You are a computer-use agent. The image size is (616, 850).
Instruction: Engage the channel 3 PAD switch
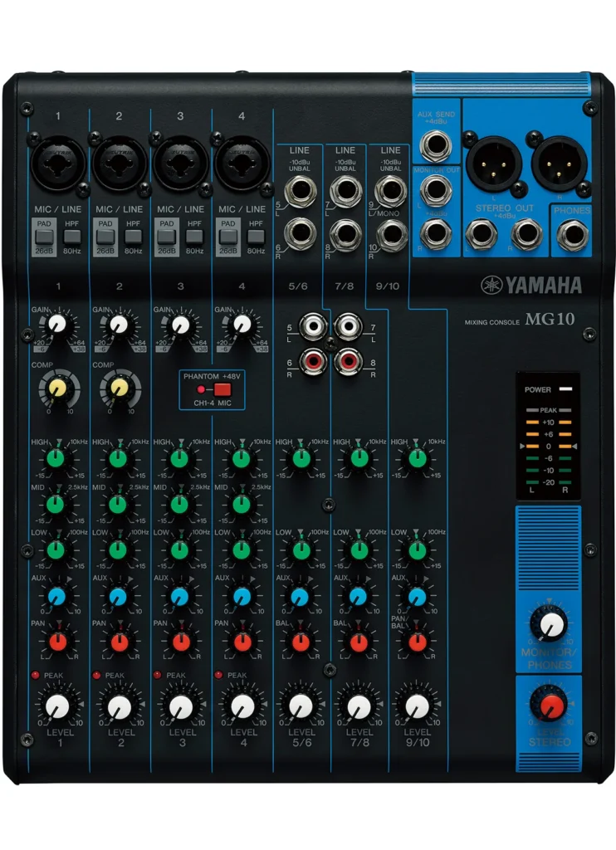[167, 237]
